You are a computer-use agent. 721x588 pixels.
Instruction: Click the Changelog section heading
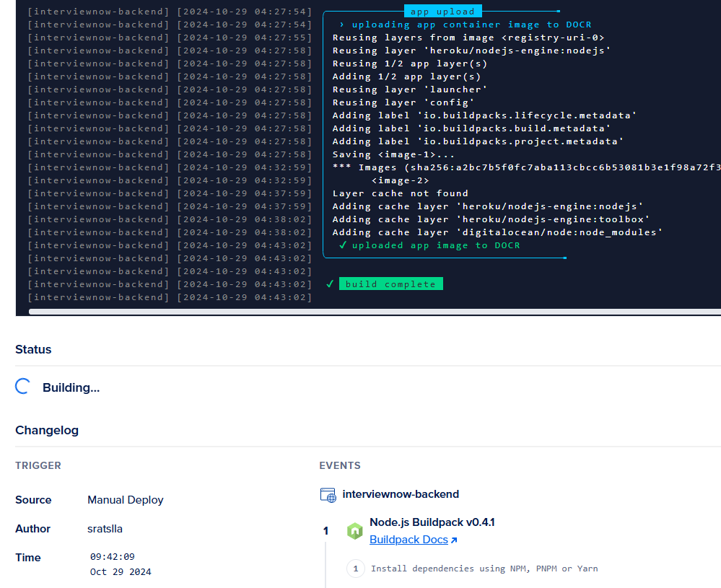[x=47, y=430]
